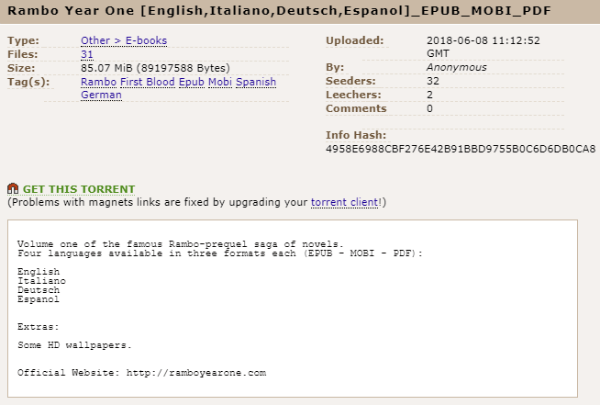Select the Rambo tag
The width and height of the screenshot is (600, 405).
[98, 82]
